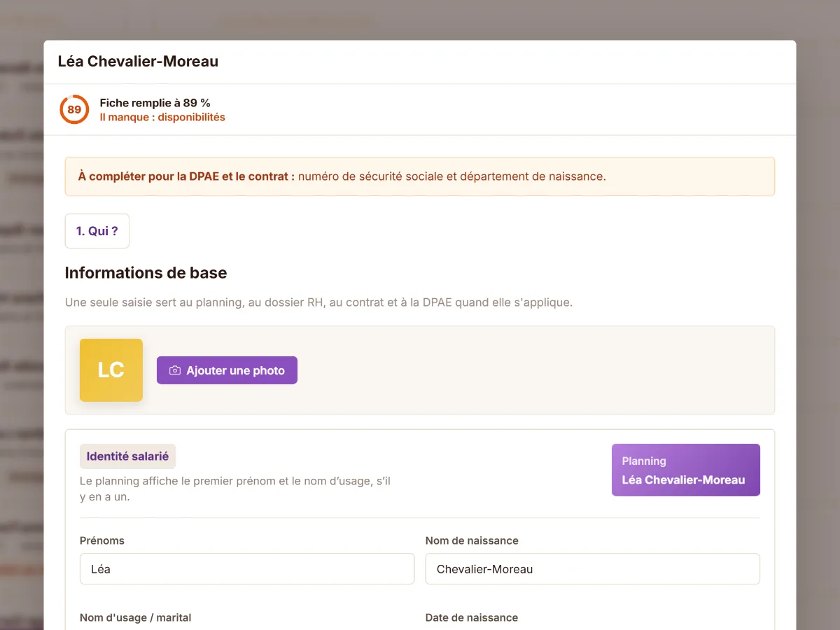840x630 pixels.
Task: Open the '1. Qui ?' tab
Action: coord(97,231)
